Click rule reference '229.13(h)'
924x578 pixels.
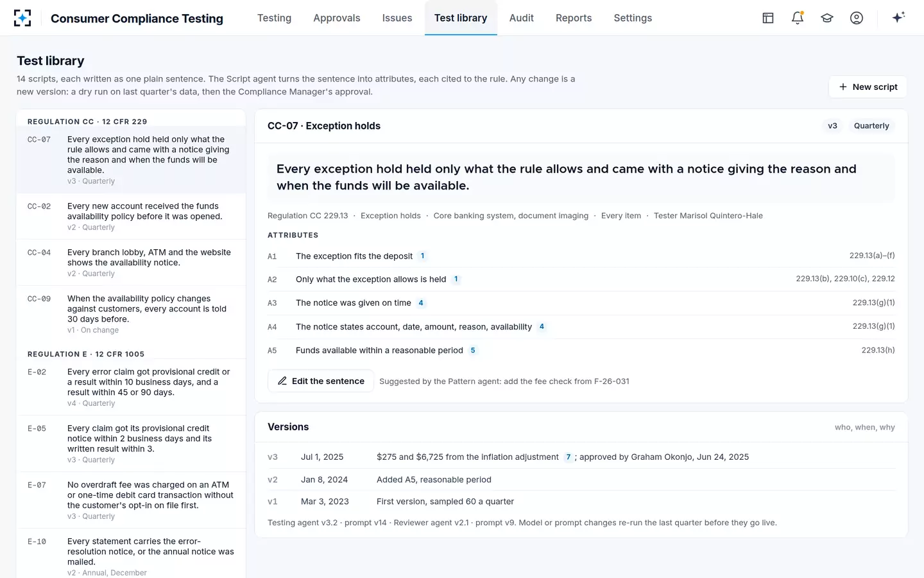click(x=878, y=350)
